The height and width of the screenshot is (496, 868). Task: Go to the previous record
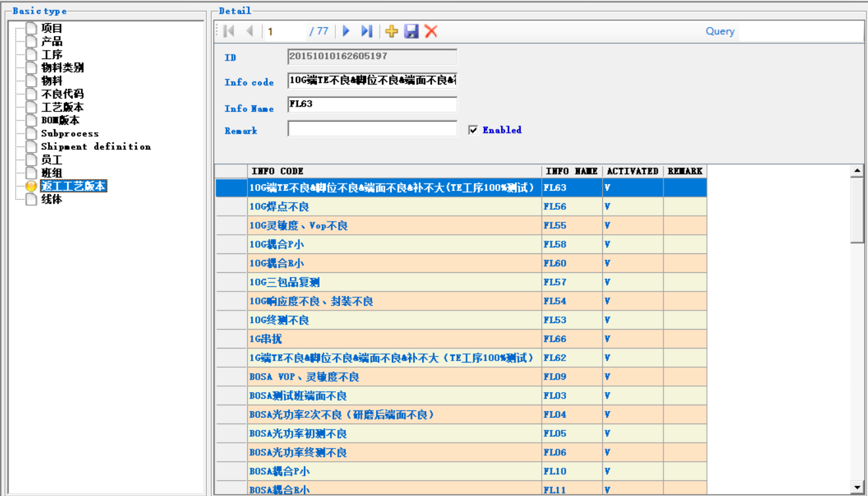point(249,32)
